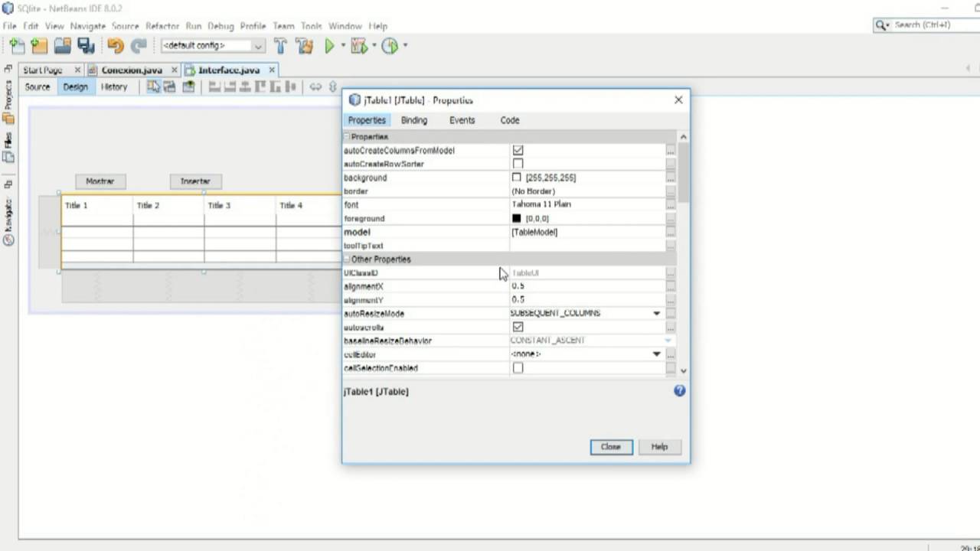This screenshot has height=551, width=980.
Task: Click the Mostrar button in form designer
Action: [x=100, y=181]
